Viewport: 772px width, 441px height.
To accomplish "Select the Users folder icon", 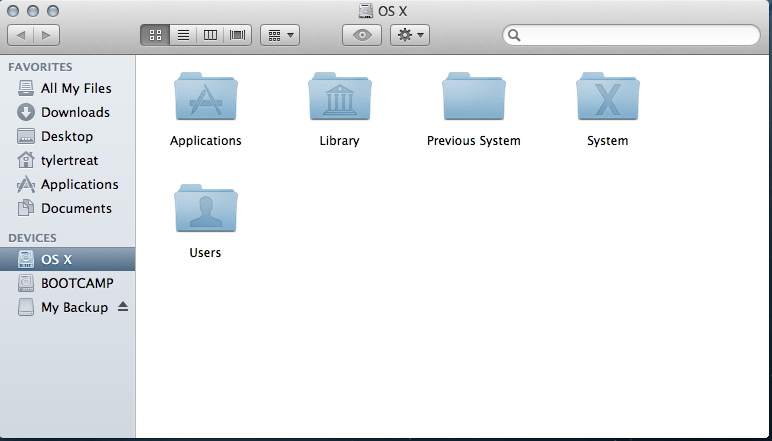I will pos(206,208).
